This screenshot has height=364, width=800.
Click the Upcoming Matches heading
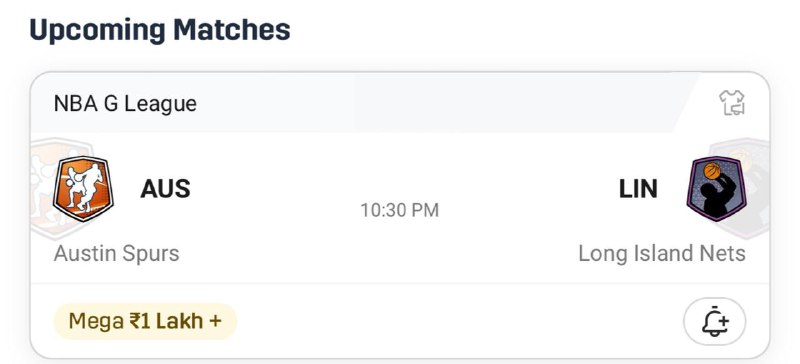click(x=160, y=30)
